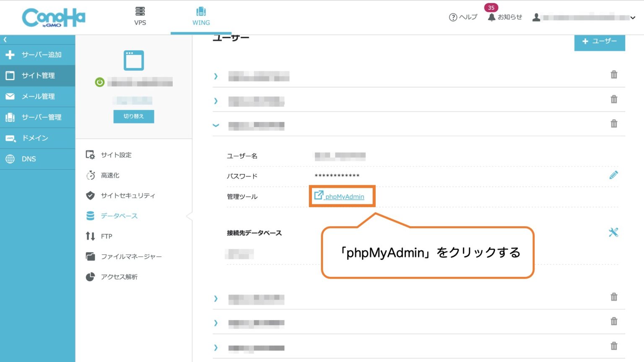Screen dimensions: 644x362
Task: Open the FTP management panel
Action: pos(106,236)
